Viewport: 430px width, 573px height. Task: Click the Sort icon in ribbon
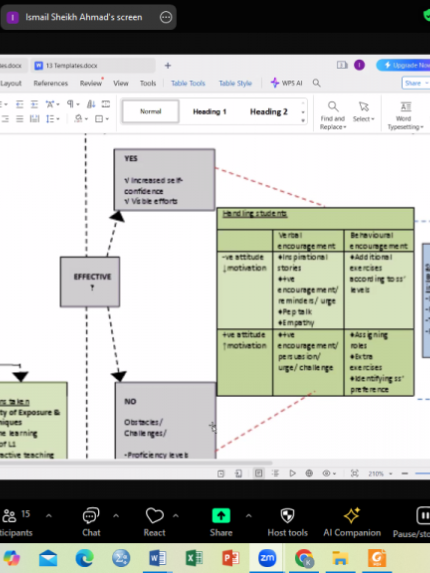91,105
